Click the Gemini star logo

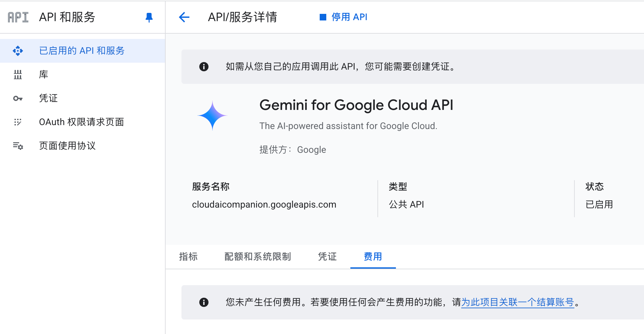coord(212,116)
